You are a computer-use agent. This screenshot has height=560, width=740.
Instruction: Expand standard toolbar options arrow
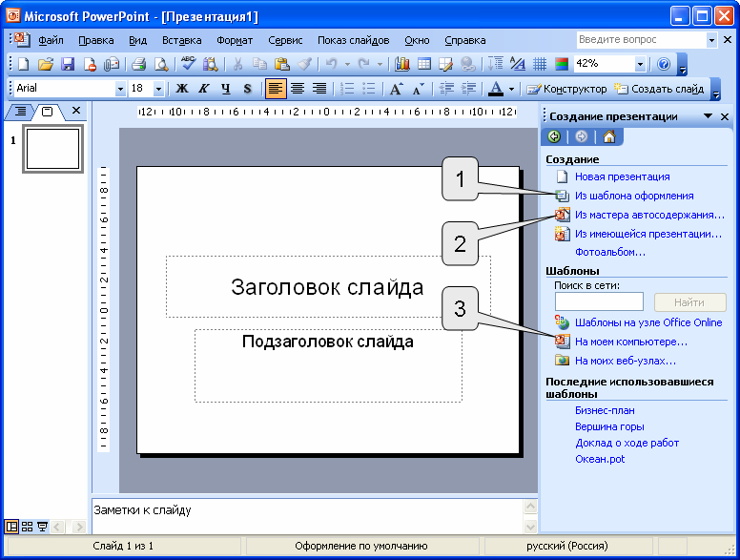click(682, 64)
